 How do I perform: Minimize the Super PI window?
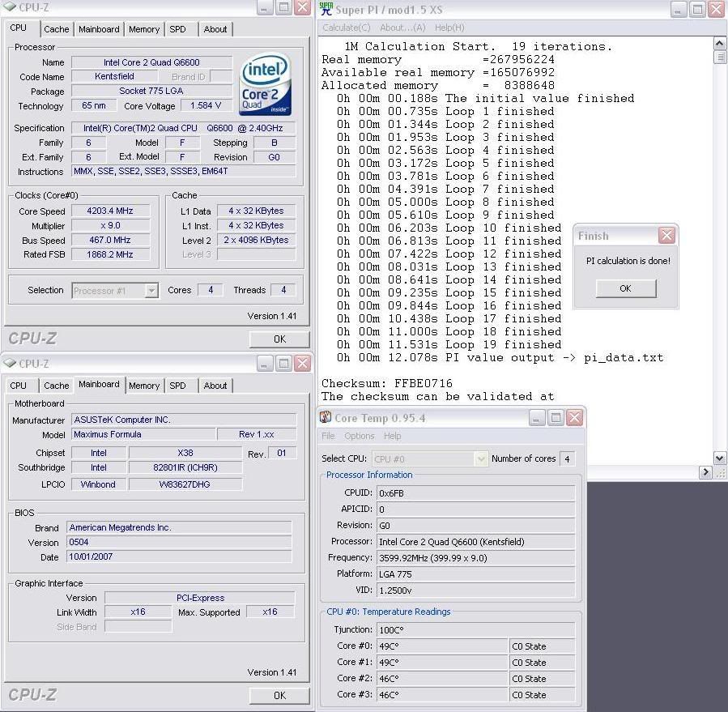(x=679, y=9)
